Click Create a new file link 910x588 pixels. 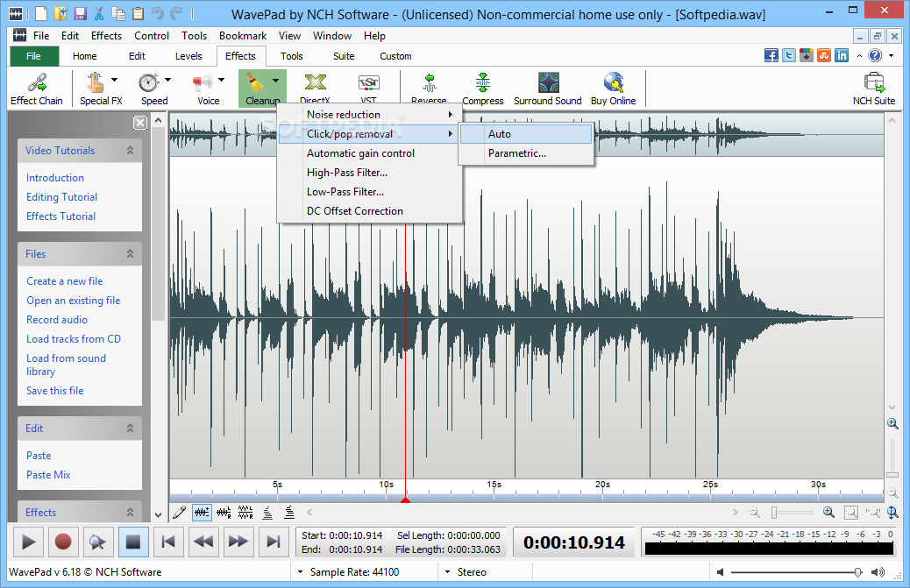(64, 280)
